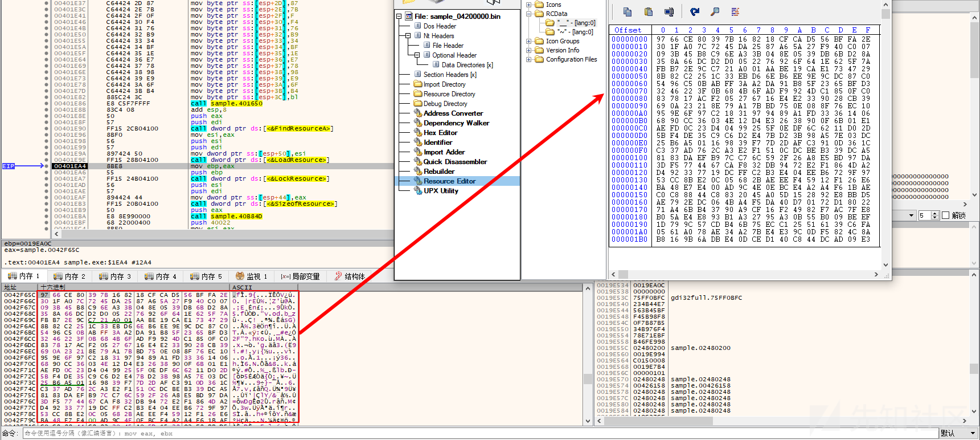Collapse the File: sample_04200000.bin root node
Image resolution: width=980 pixels, height=440 pixels.
pyautogui.click(x=399, y=17)
